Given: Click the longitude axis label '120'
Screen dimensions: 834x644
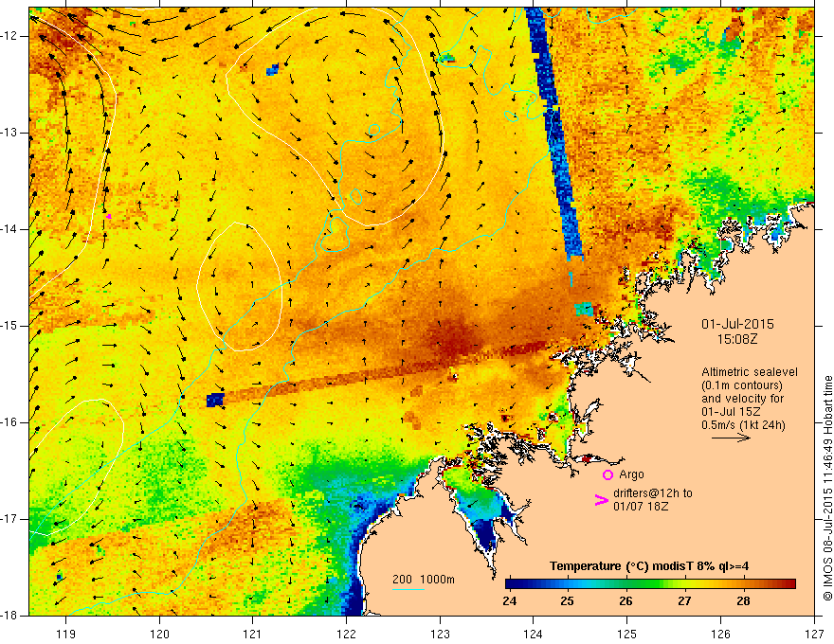Looking at the screenshot, I should tap(159, 634).
